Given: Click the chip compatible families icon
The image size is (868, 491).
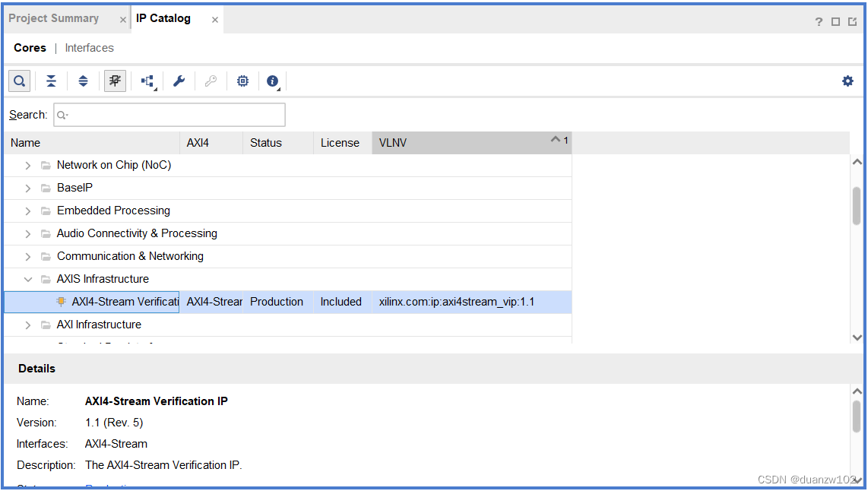Looking at the screenshot, I should 242,81.
